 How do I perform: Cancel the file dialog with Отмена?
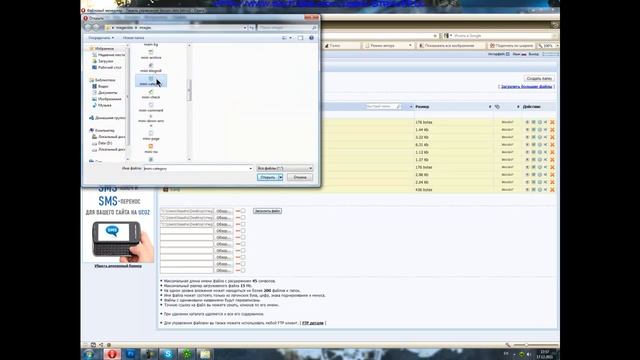300,177
